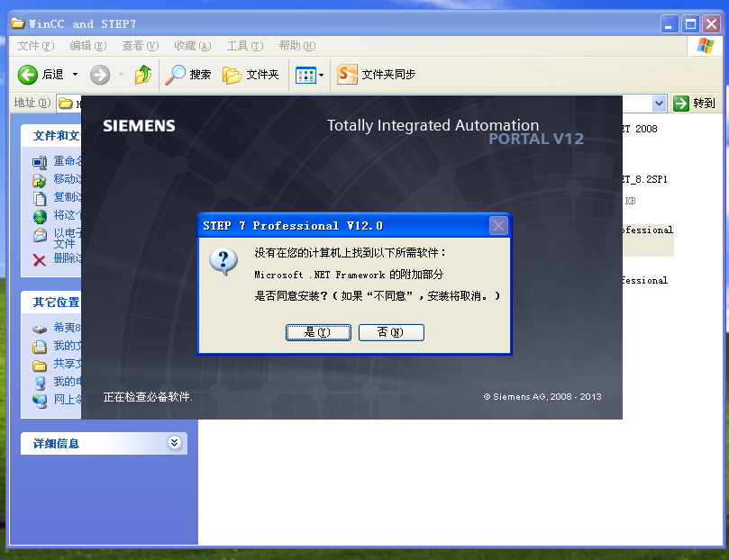Close the WinCC and STEP7 explorer window
729x560 pixels.
[711, 23]
